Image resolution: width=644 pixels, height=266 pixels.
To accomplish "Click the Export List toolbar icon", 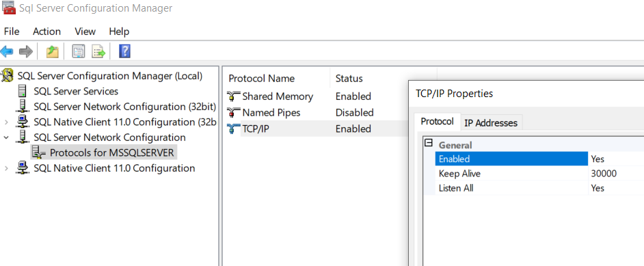I will coord(99,52).
